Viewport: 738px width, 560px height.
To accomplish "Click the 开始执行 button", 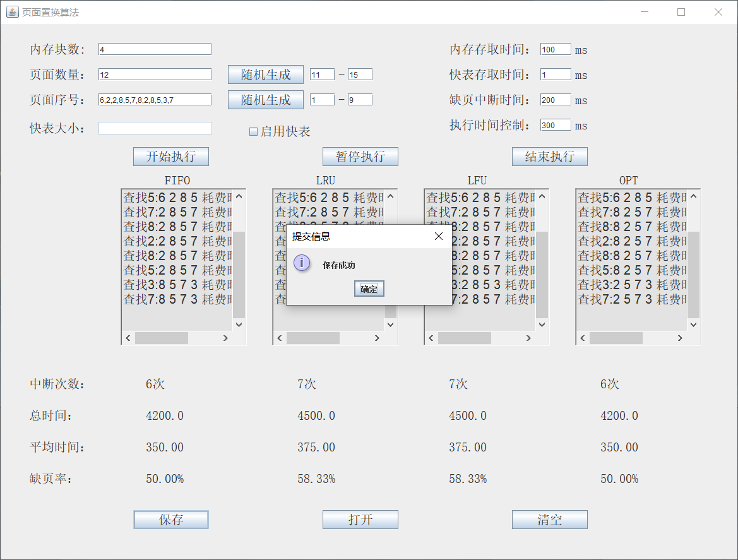I will (x=171, y=157).
